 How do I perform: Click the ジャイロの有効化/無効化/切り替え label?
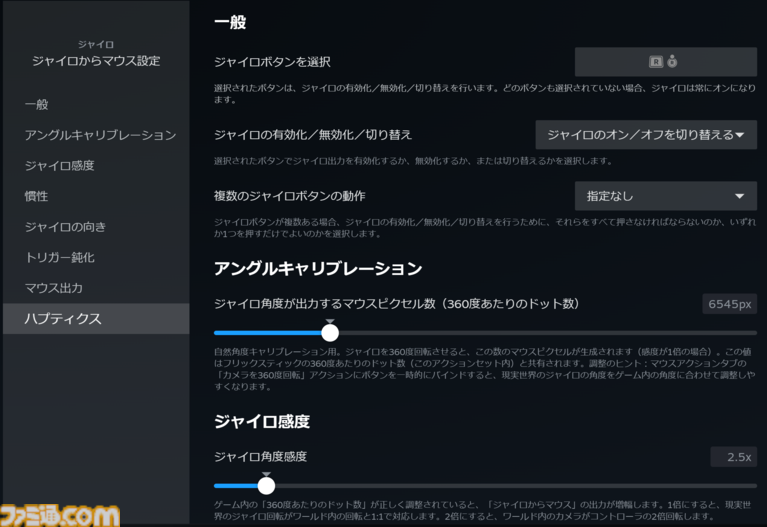(x=313, y=135)
